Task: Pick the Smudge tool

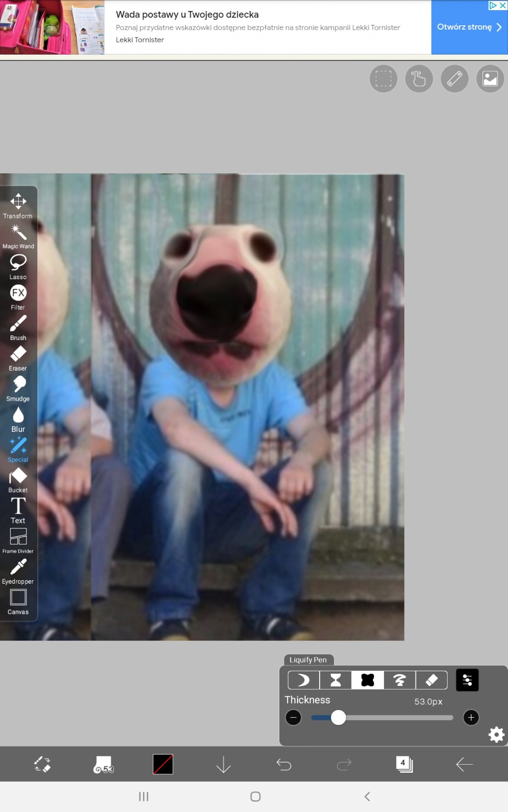Action: [x=18, y=389]
